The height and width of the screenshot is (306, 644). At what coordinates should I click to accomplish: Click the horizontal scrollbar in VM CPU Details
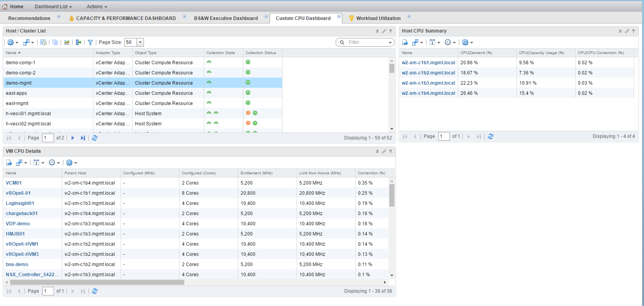click(97, 282)
